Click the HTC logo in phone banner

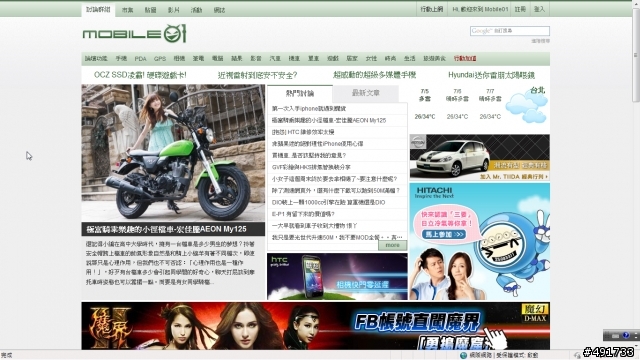pyautogui.click(x=279, y=261)
